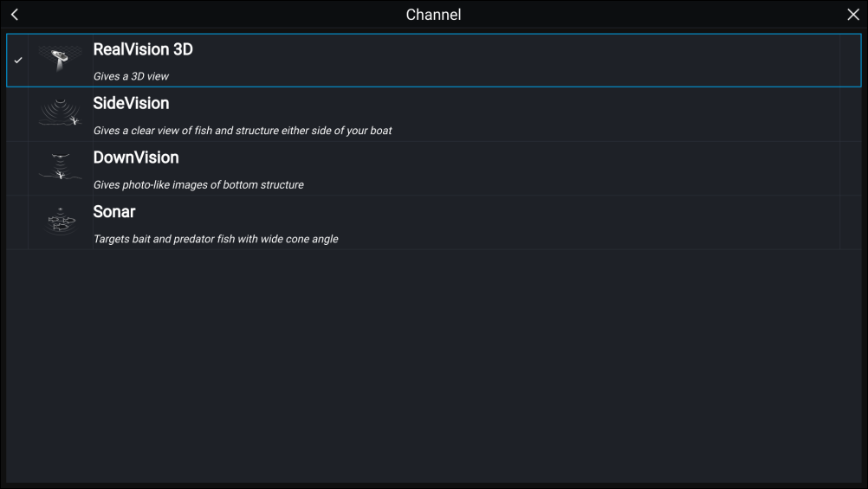
Task: Pick the Sonar channel title
Action: [x=114, y=212]
